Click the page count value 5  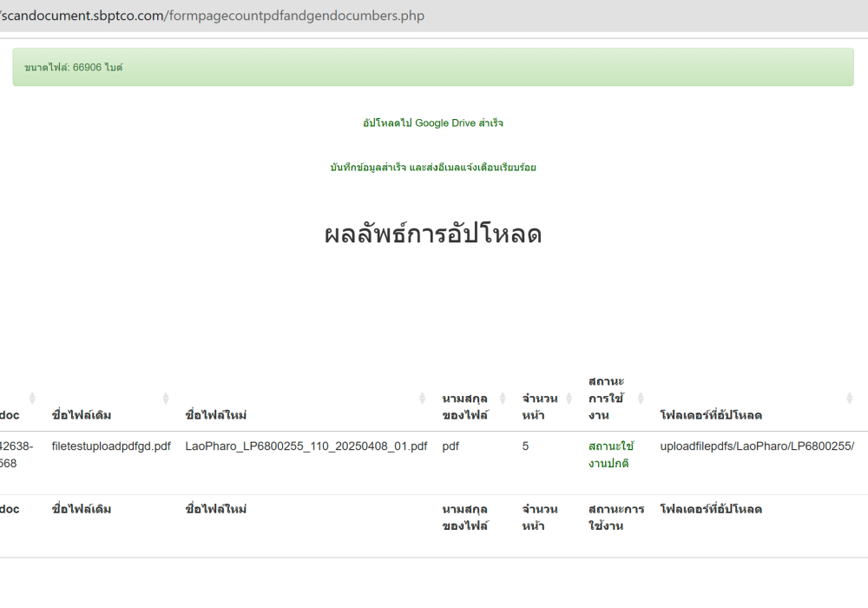click(x=525, y=446)
